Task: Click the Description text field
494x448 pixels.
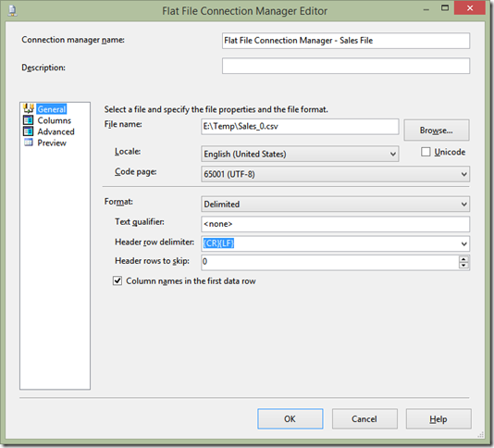Action: pos(346,66)
